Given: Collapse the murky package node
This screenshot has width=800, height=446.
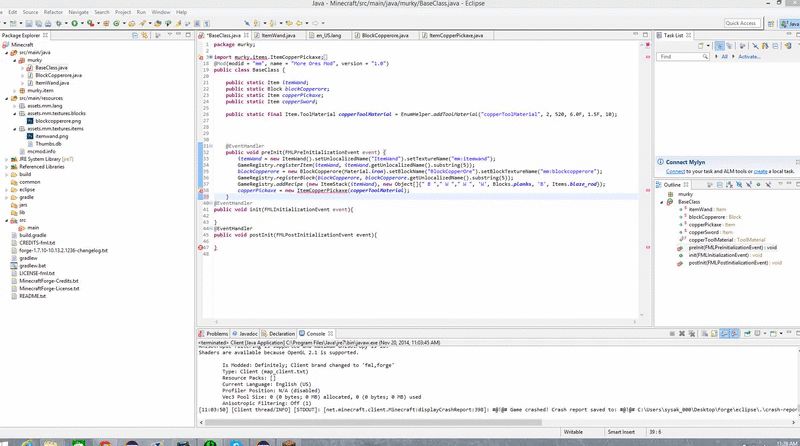Looking at the screenshot, I should [x=15, y=60].
